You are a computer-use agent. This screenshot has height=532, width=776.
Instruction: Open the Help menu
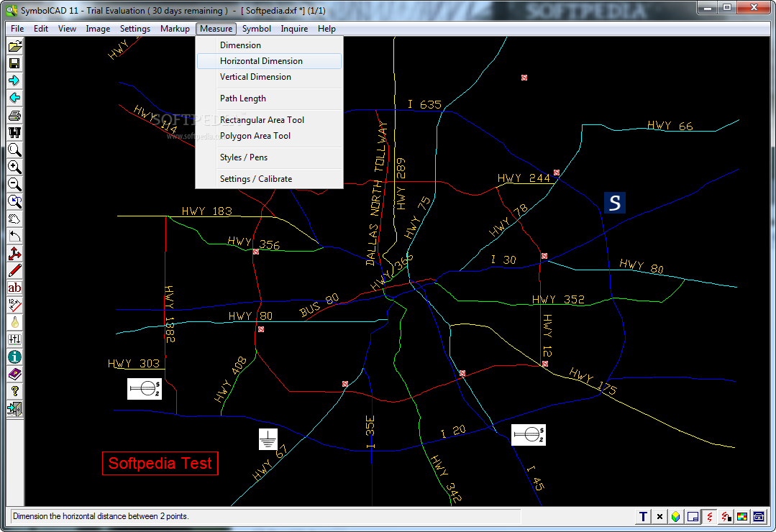point(327,29)
